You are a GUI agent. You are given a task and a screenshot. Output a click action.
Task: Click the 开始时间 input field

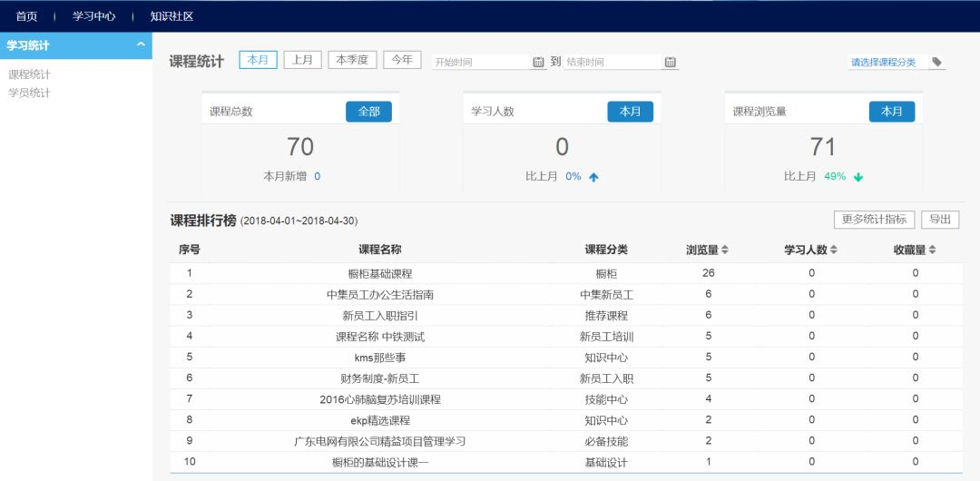click(479, 63)
